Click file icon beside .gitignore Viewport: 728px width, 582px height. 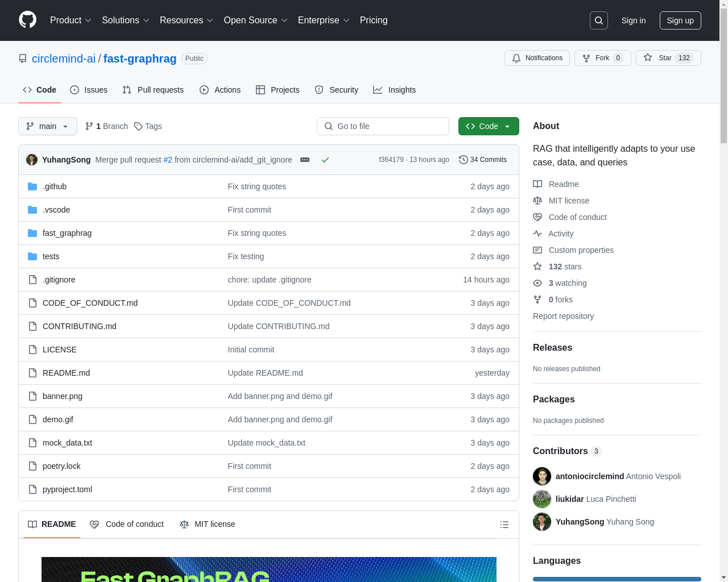(x=32, y=280)
